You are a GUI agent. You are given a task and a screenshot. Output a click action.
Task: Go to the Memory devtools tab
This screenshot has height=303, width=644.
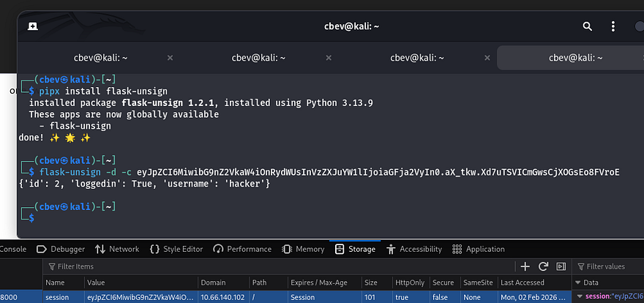tap(304, 249)
